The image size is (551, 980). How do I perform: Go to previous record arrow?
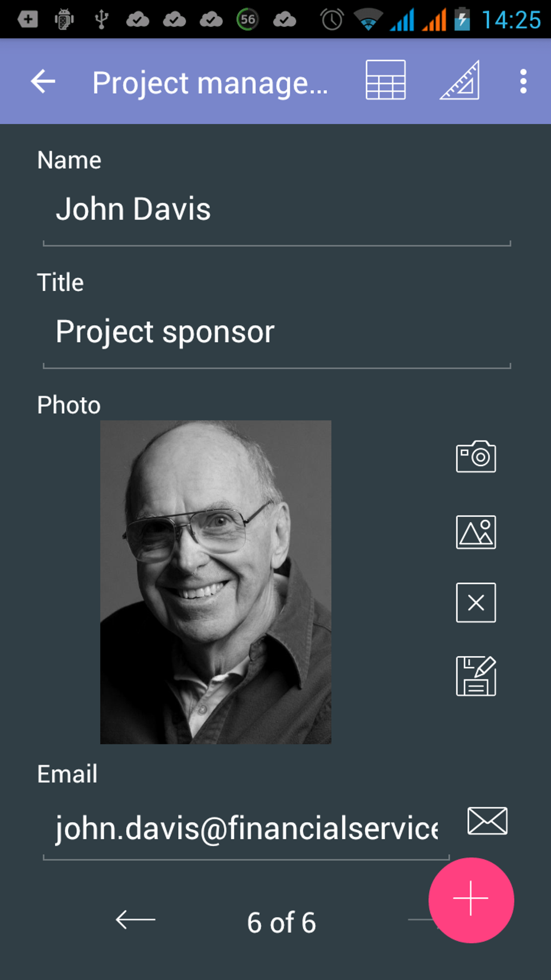pos(136,919)
